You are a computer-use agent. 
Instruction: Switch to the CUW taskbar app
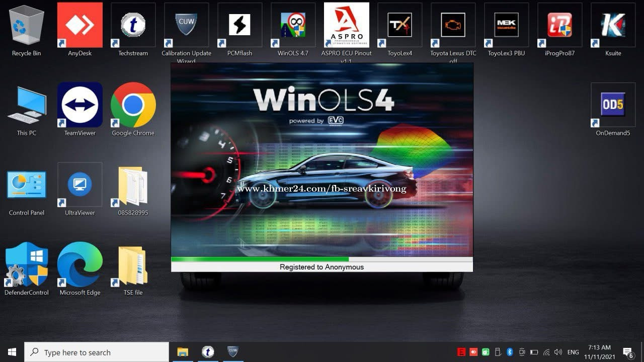233,352
